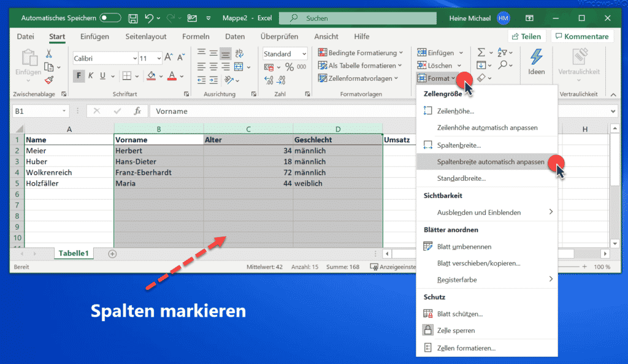Click the Kommentare button

click(582, 36)
